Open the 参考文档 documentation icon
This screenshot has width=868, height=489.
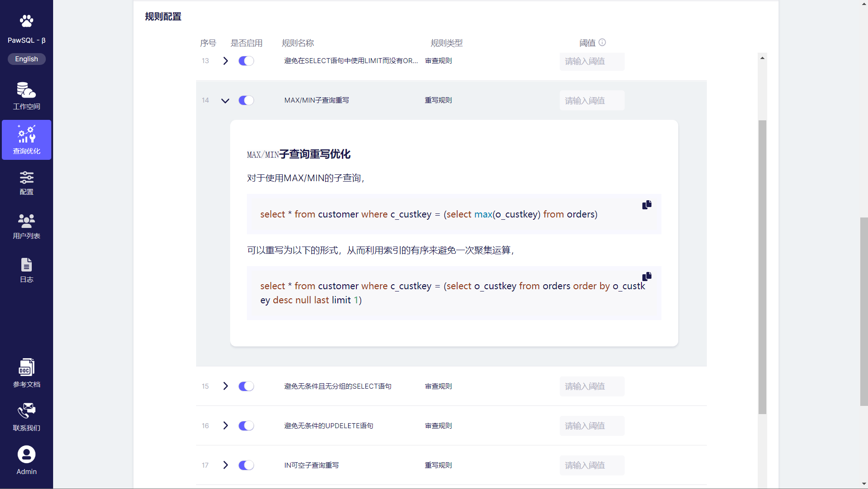[26, 367]
